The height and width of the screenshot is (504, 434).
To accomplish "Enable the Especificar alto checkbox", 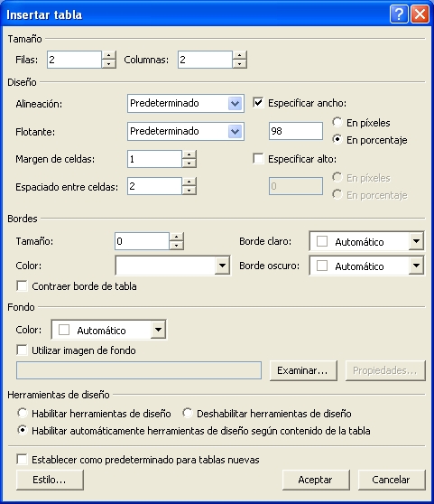I will click(x=258, y=159).
